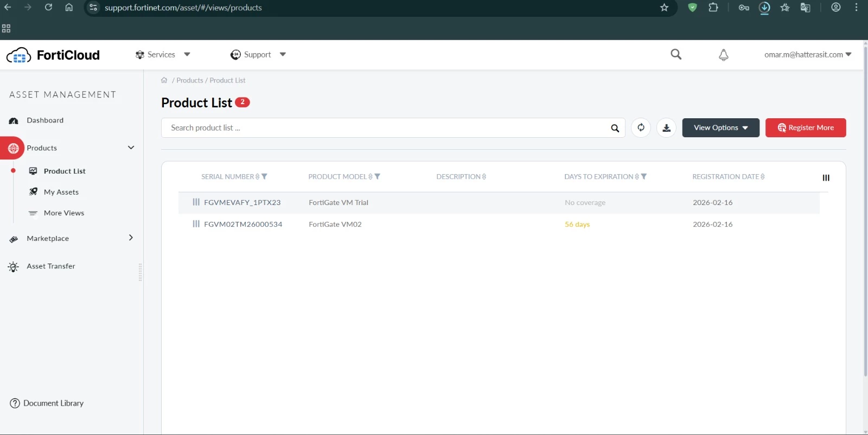The image size is (868, 435).
Task: Open the translate icon in browser toolbar
Action: (x=805, y=8)
